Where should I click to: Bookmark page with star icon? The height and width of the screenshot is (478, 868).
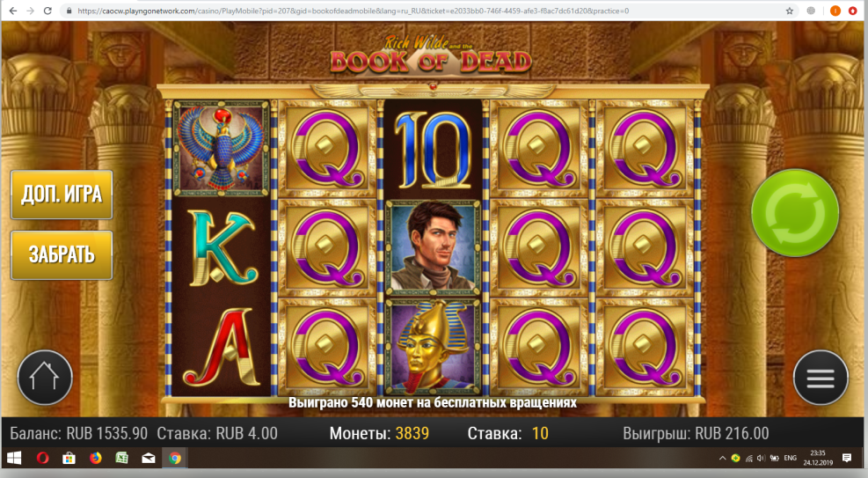pos(790,11)
